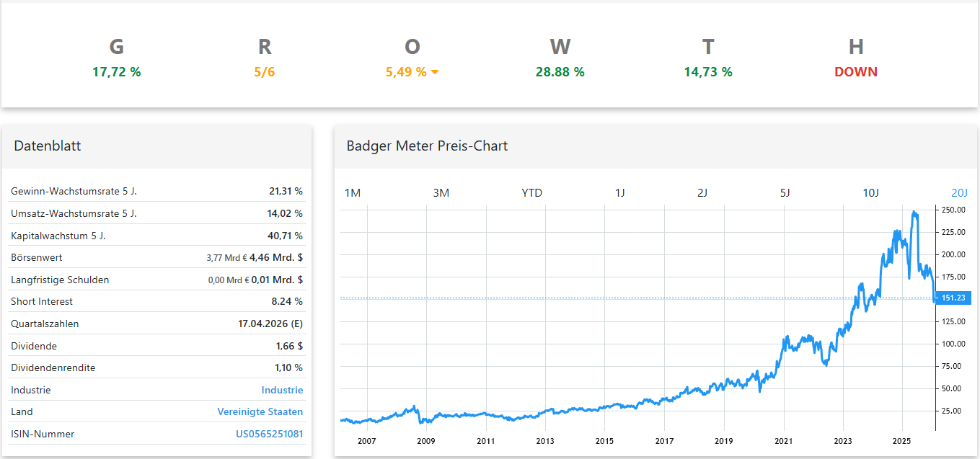
Task: Click the blue 151.23 price marker
Action: (952, 298)
